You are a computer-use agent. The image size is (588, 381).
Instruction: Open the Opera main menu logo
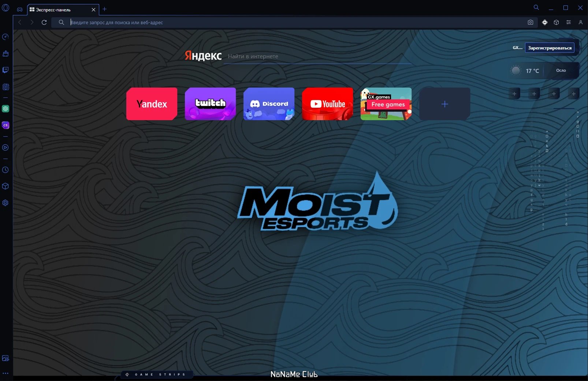(x=5, y=7)
